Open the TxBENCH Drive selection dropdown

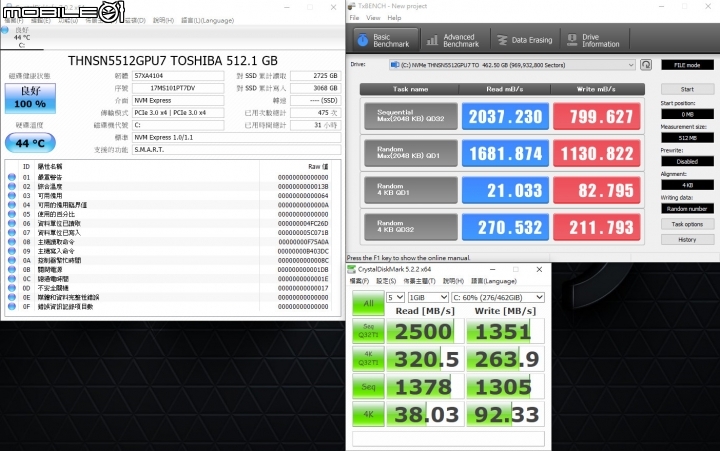512,65
